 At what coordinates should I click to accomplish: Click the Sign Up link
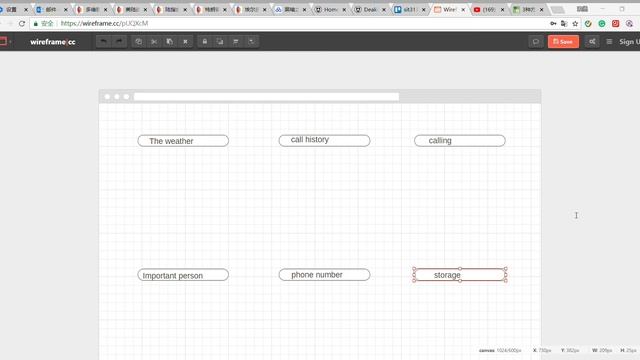(629, 42)
